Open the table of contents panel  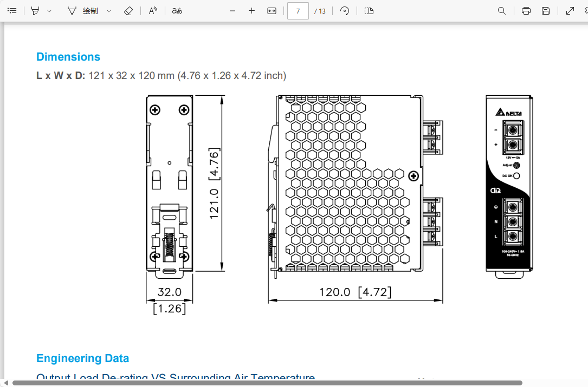[12, 11]
